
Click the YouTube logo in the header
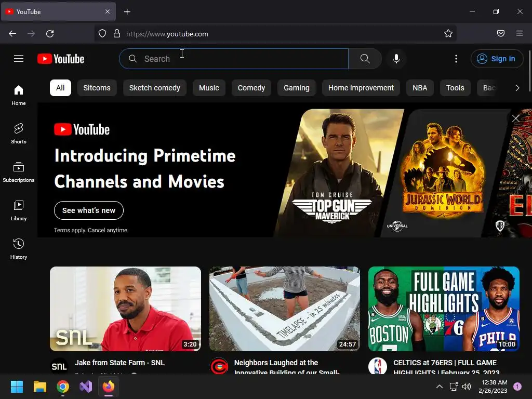61,59
